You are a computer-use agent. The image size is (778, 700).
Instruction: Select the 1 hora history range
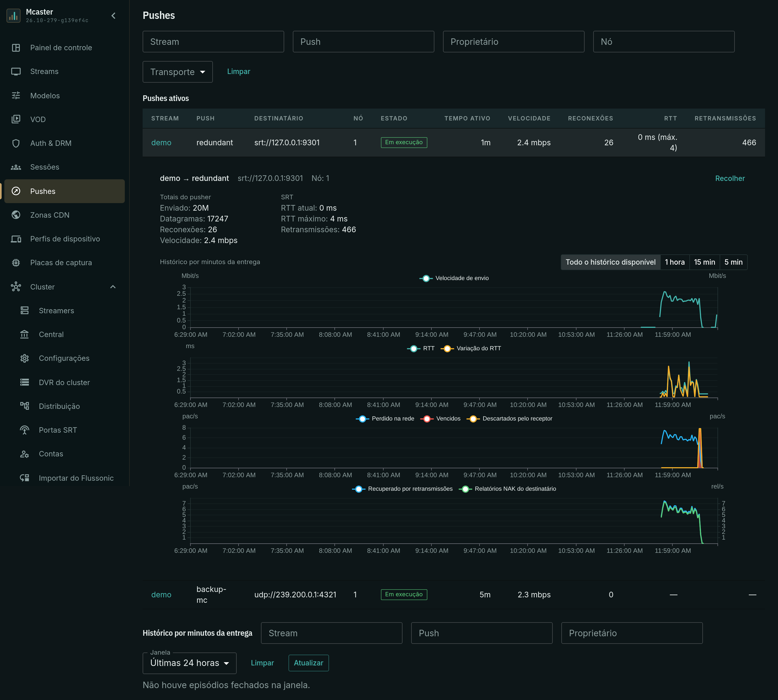tap(675, 262)
